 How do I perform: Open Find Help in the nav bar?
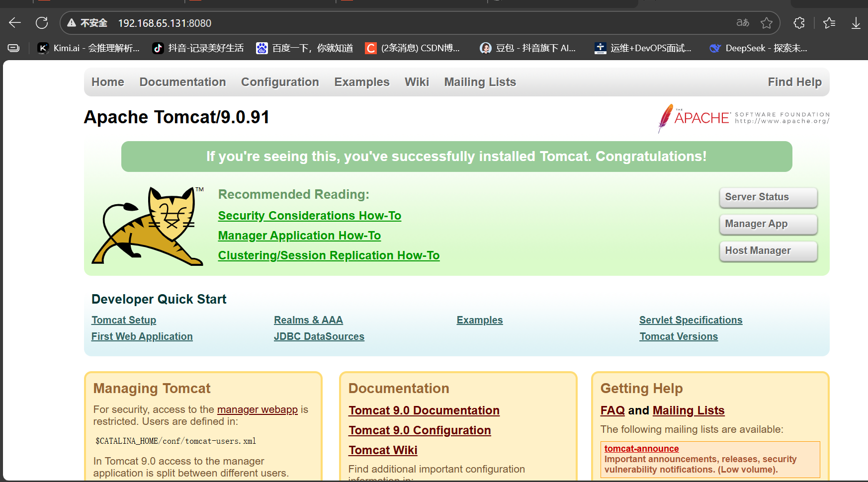coord(795,82)
